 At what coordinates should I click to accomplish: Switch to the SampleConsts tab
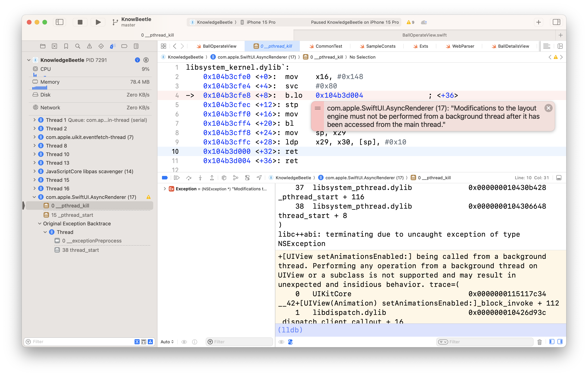[377, 46]
